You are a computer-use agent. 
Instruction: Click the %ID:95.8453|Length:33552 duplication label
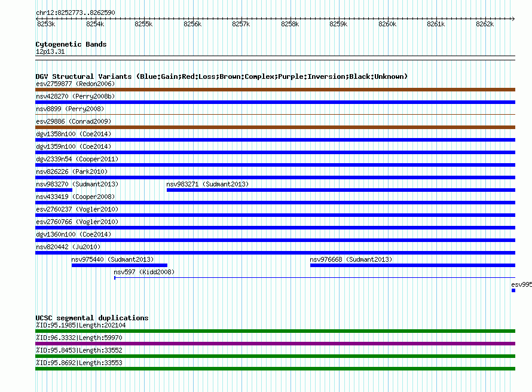click(79, 350)
